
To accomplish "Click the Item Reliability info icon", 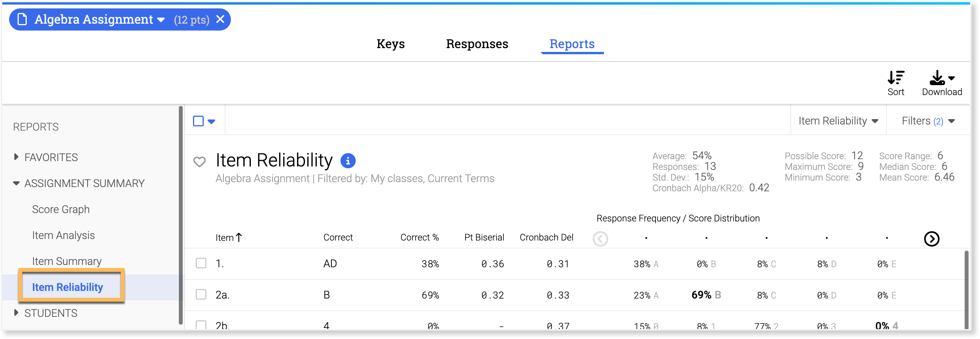I will (348, 161).
